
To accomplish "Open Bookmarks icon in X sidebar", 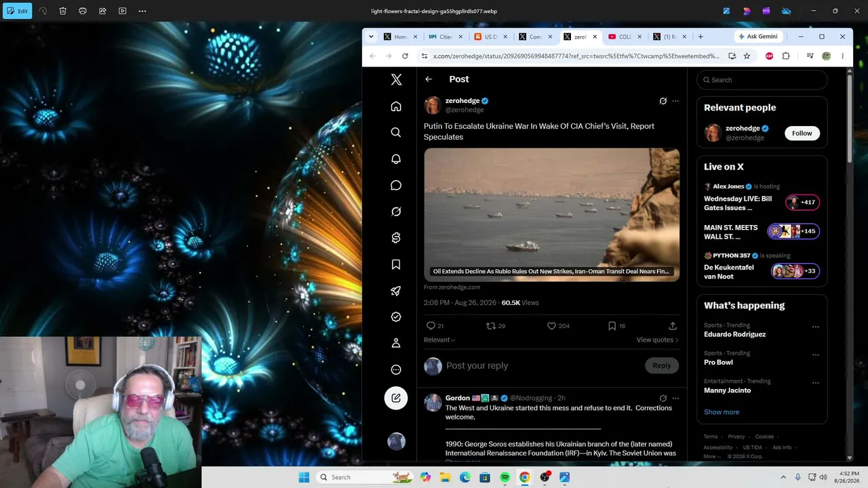I will 396,264.
